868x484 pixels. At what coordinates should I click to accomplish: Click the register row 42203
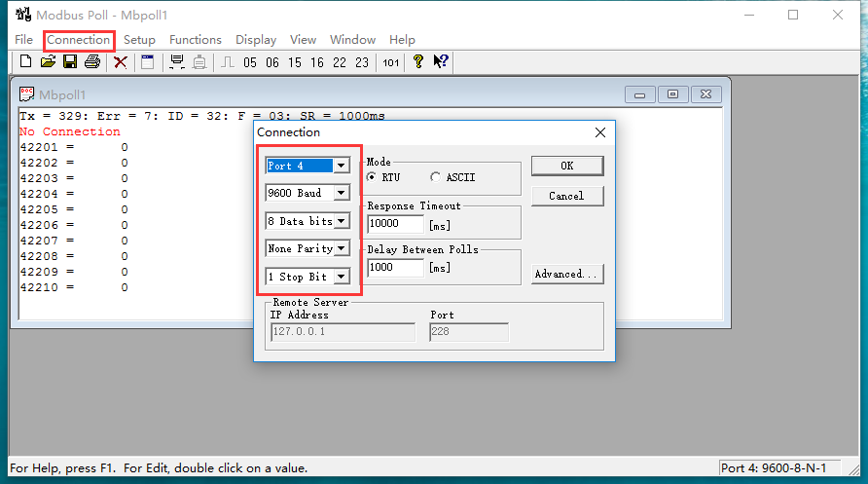74,178
